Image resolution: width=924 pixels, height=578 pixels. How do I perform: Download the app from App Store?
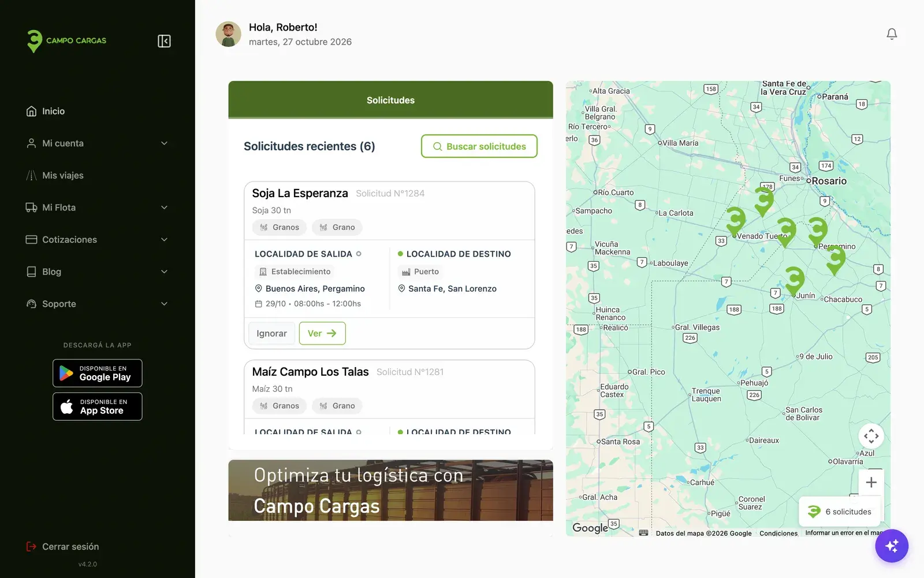tap(98, 406)
